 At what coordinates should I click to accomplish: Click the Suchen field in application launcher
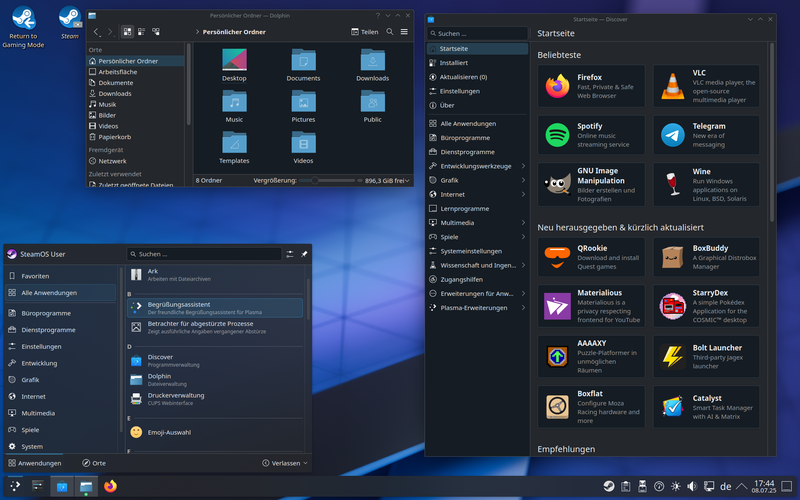(x=205, y=254)
